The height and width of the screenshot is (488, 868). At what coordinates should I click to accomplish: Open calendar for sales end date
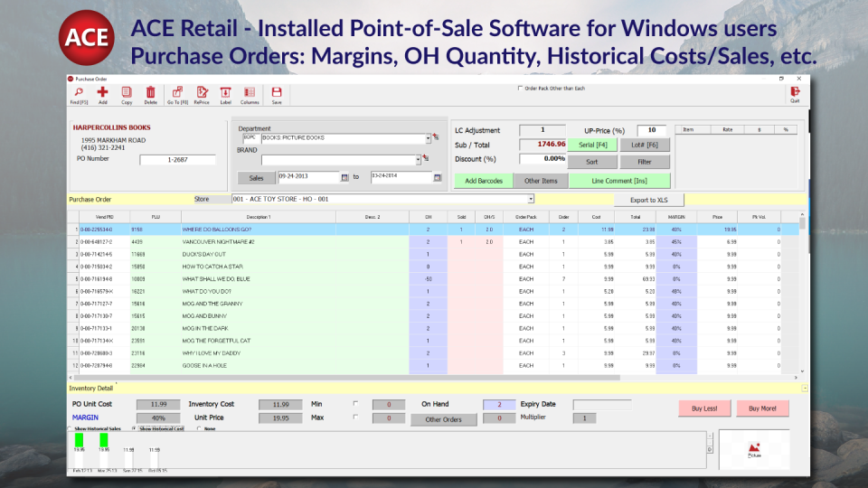pos(438,177)
